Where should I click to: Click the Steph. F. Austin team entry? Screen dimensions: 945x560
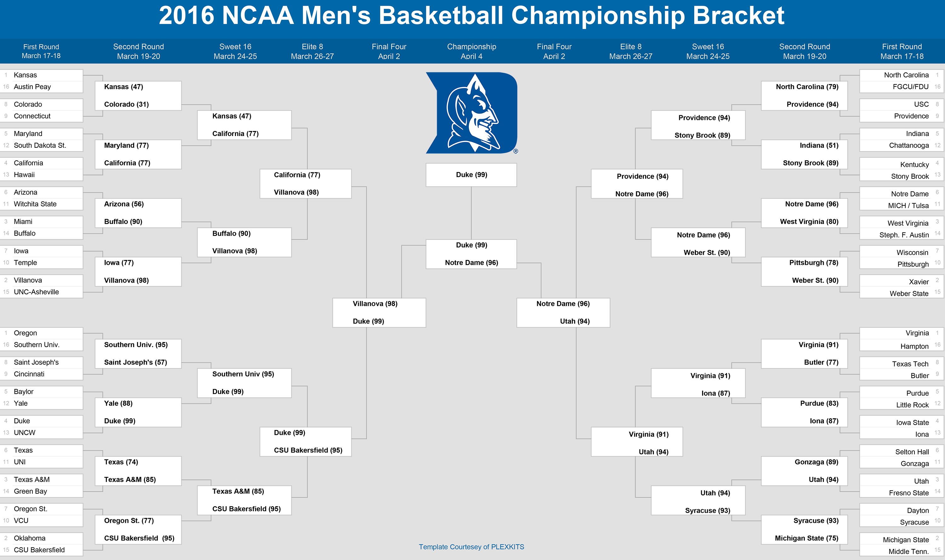click(x=903, y=235)
